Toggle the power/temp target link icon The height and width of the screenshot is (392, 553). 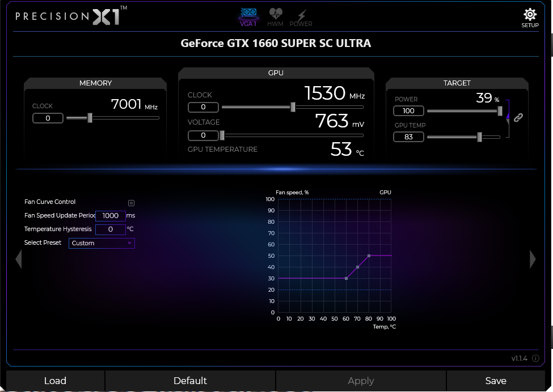point(518,118)
